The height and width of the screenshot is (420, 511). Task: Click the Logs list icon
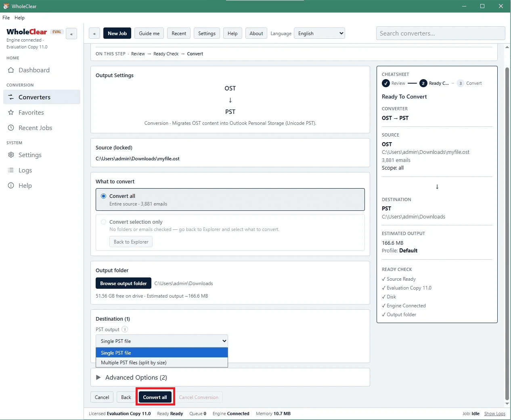(x=11, y=170)
